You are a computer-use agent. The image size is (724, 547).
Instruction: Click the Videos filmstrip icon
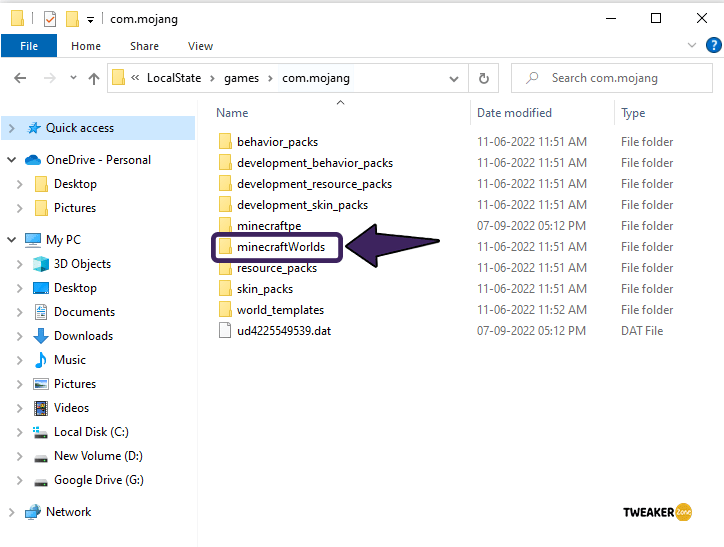pos(41,408)
